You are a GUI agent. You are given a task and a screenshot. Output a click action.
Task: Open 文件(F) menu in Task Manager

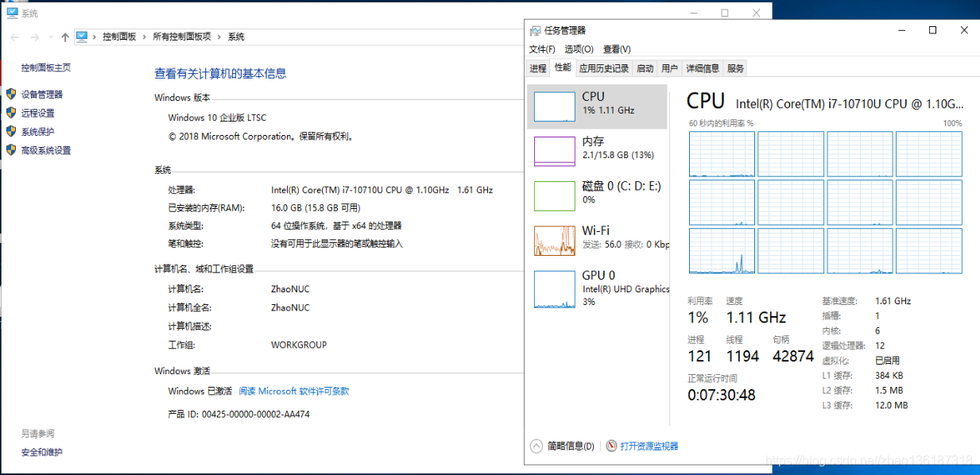(542, 49)
